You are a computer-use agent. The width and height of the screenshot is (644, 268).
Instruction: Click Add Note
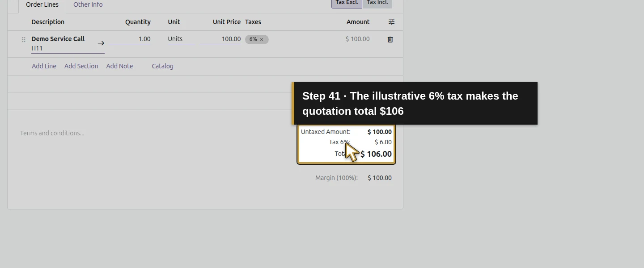coord(119,66)
